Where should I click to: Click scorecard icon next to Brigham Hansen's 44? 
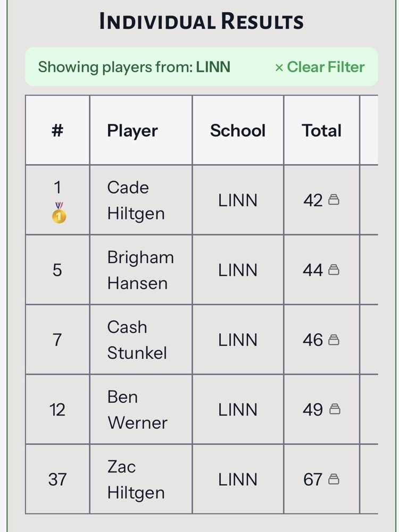334,270
